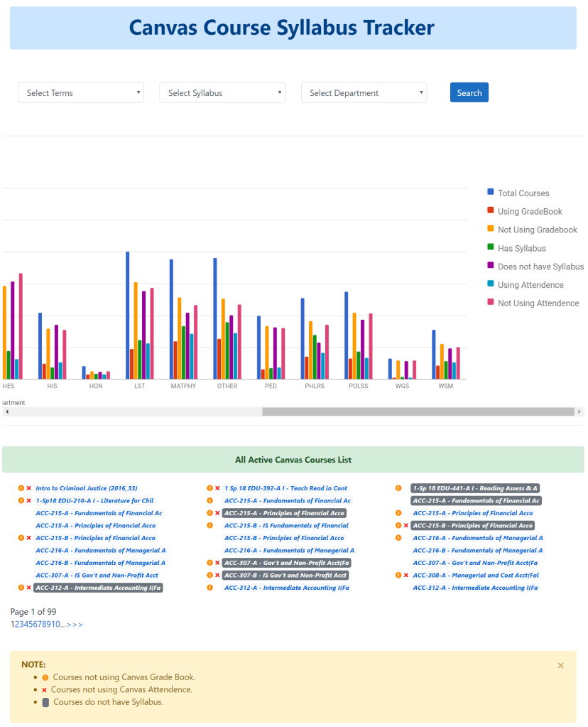Open the Select Terms dropdown

pyautogui.click(x=81, y=93)
